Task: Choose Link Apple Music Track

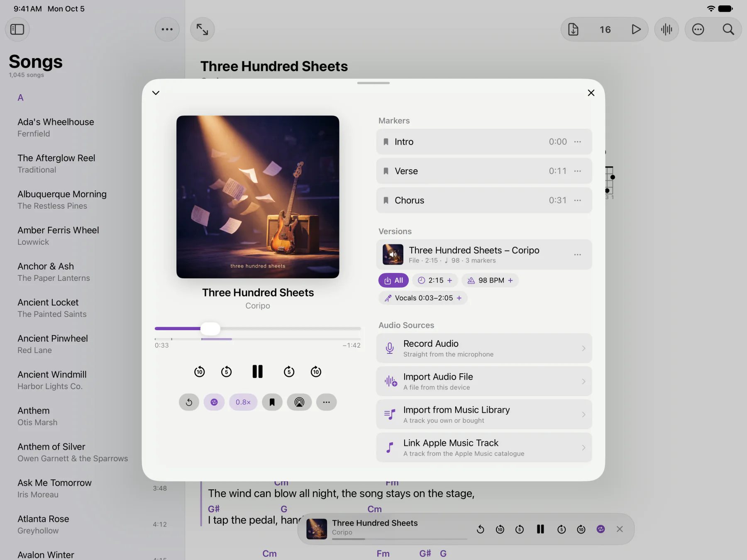Action: pos(484,448)
